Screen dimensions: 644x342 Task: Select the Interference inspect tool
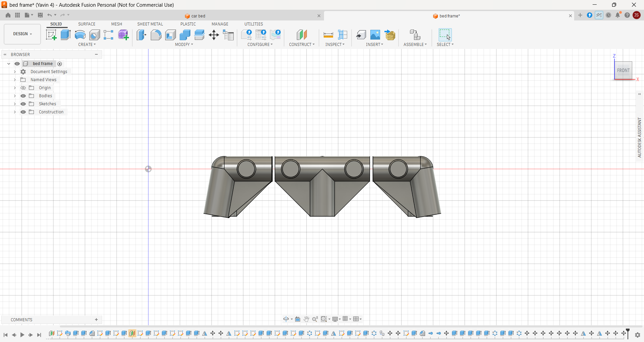tap(342, 35)
